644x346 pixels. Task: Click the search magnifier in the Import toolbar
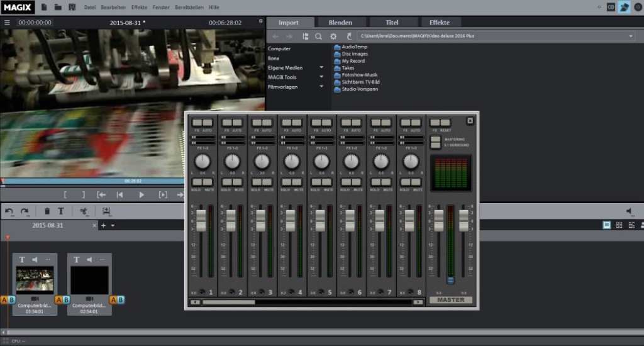point(318,36)
